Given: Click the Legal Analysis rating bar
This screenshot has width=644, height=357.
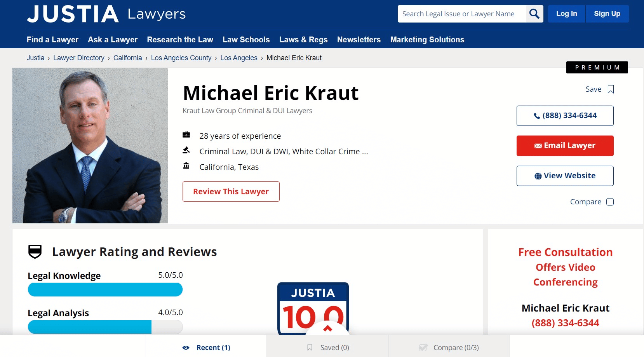Looking at the screenshot, I should [x=105, y=327].
